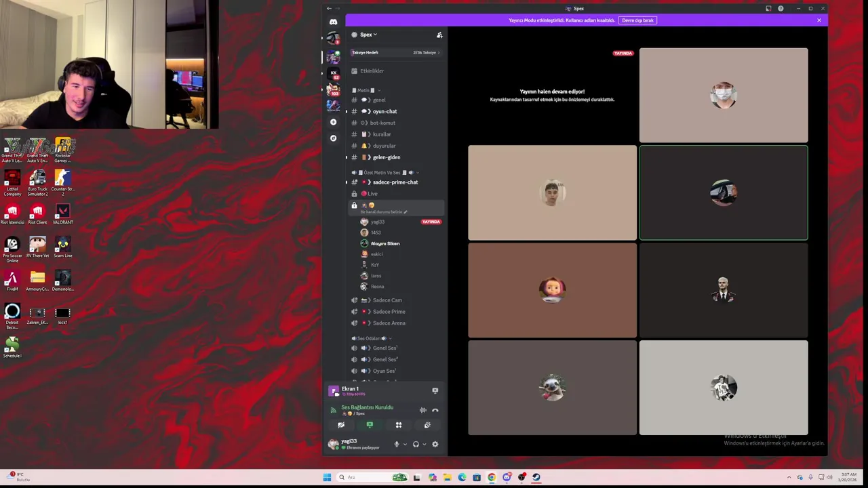The height and width of the screenshot is (488, 868).
Task: Join the Sadece Cam voice channel
Action: pos(397,300)
